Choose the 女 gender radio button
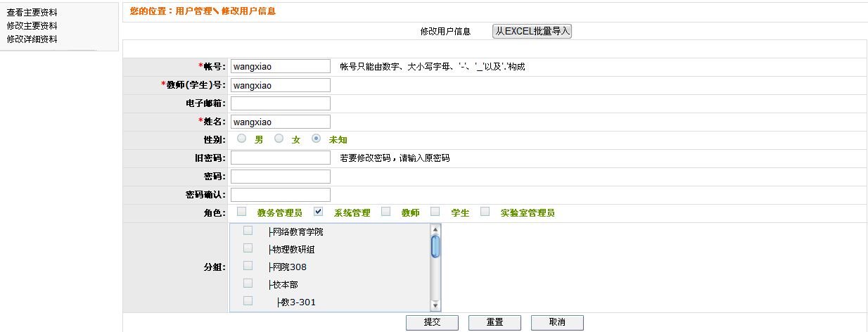The height and width of the screenshot is (332, 868). point(279,139)
